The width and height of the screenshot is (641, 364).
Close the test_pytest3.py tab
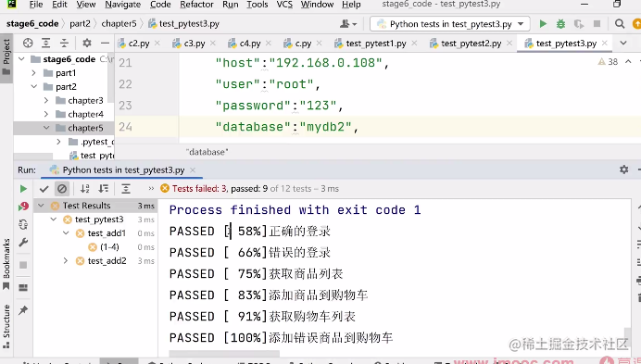[605, 43]
